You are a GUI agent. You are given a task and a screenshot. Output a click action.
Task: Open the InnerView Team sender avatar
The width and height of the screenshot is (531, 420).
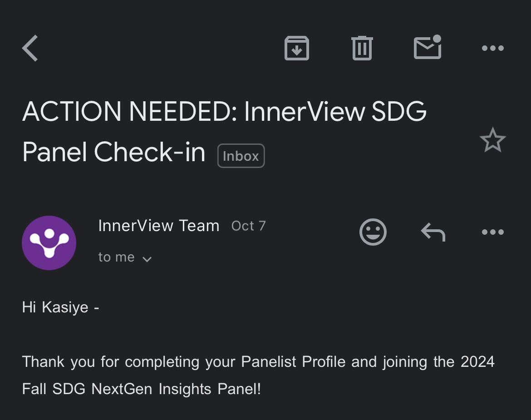[x=49, y=243]
